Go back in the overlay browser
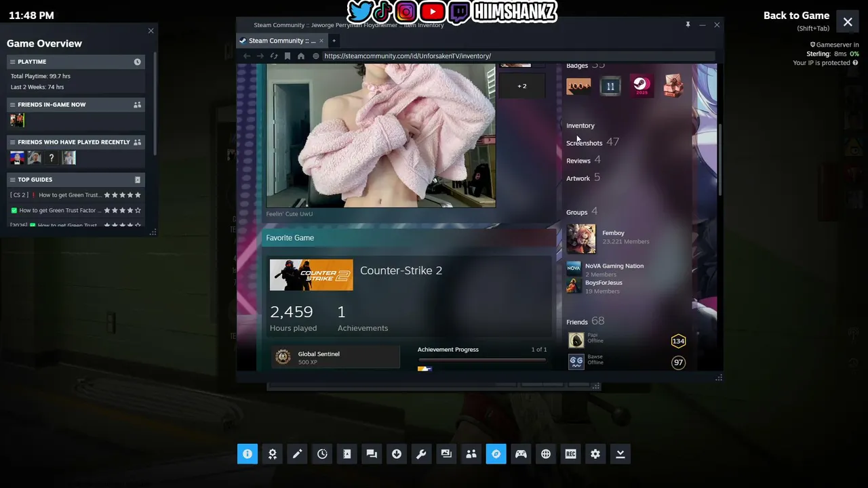 coord(247,56)
